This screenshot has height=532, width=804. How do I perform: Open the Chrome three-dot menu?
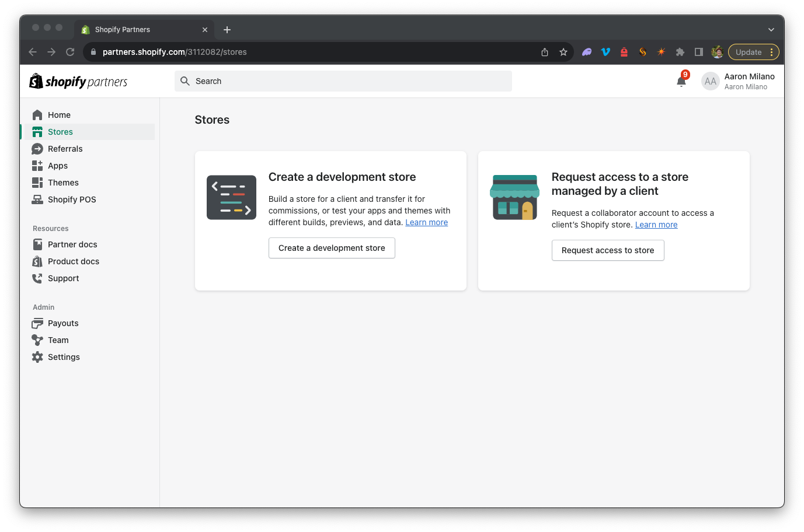pyautogui.click(x=772, y=52)
